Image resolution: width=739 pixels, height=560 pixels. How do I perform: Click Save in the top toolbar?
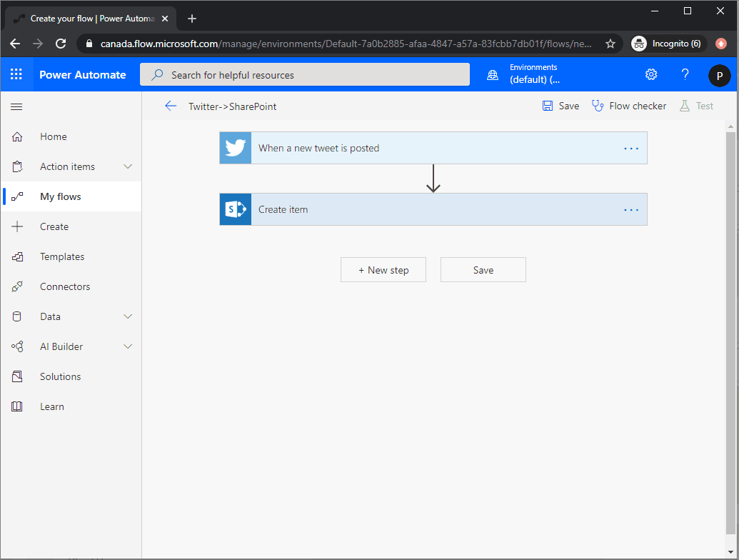[x=560, y=106]
